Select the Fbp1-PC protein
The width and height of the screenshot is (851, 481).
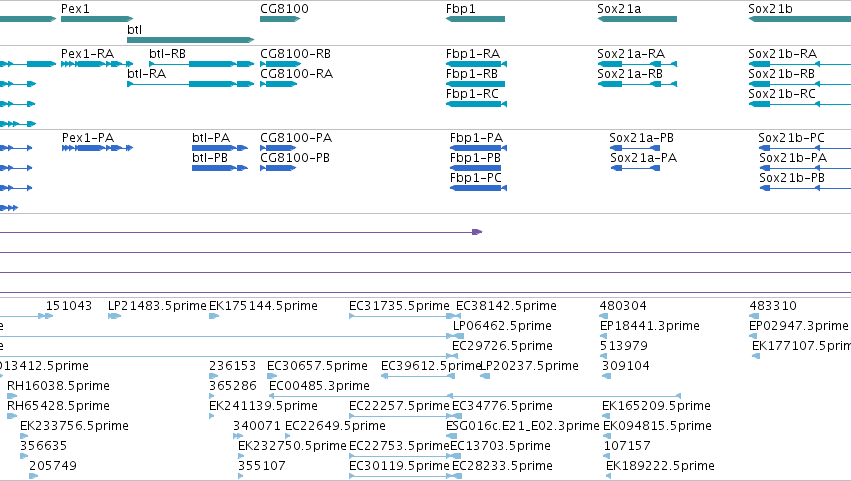[475, 178]
